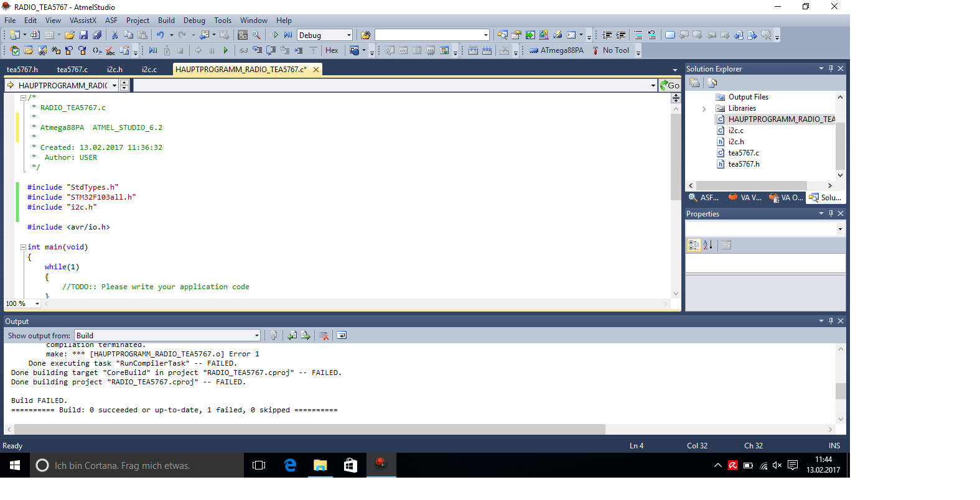
Task: Go to the previous message in Output
Action: click(x=292, y=335)
